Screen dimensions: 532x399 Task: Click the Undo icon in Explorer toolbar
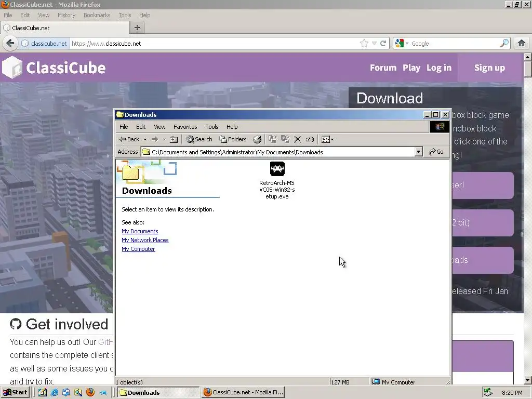pos(310,139)
